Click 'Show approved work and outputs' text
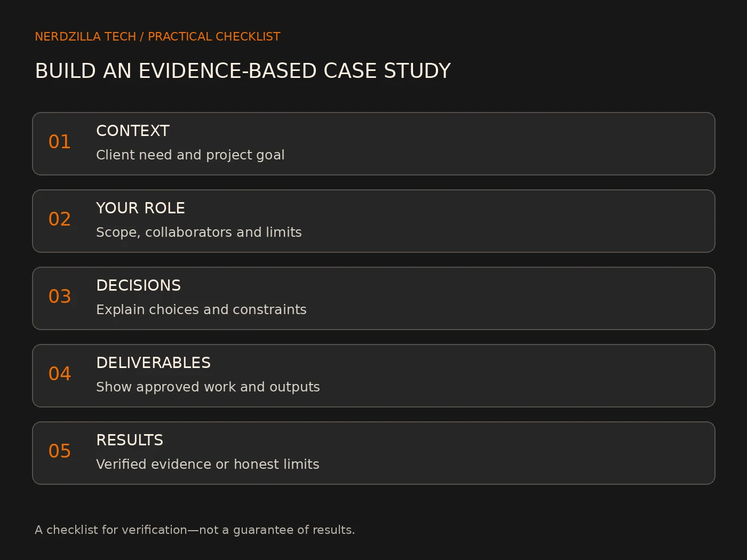This screenshot has width=747, height=560. pyautogui.click(x=208, y=387)
